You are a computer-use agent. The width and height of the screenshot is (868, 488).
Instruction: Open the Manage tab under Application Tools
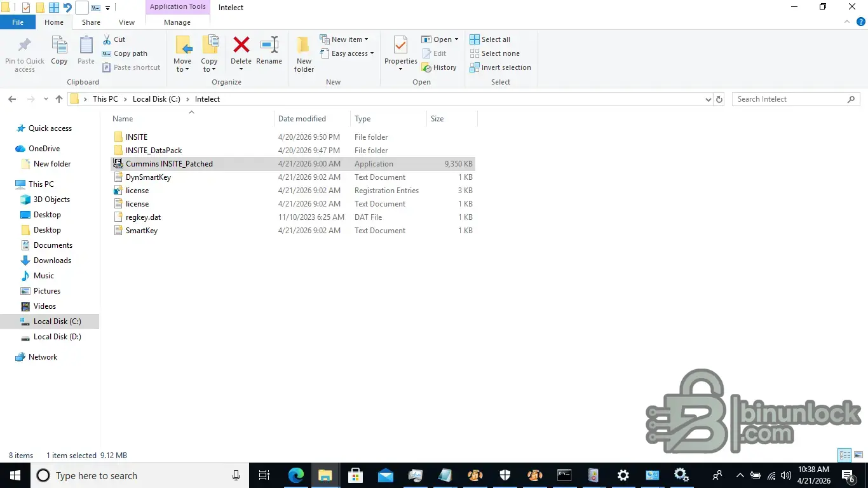pos(177,22)
